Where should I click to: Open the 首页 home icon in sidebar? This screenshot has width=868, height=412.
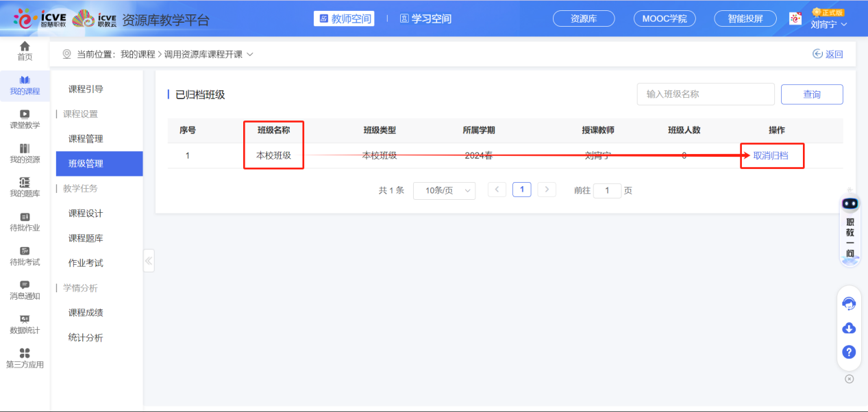25,50
